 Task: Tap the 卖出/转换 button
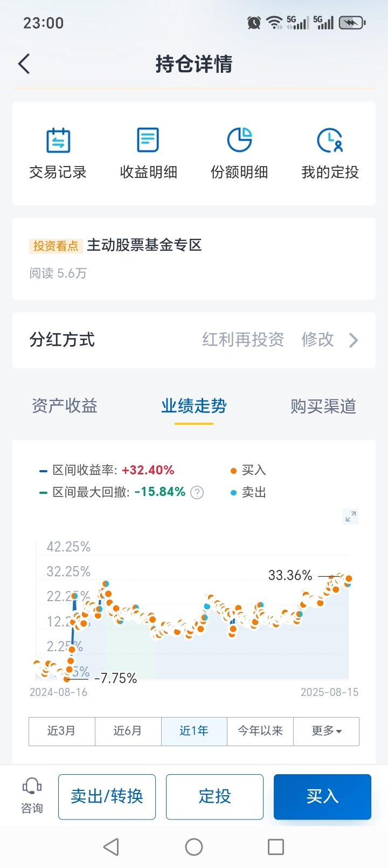(x=107, y=796)
